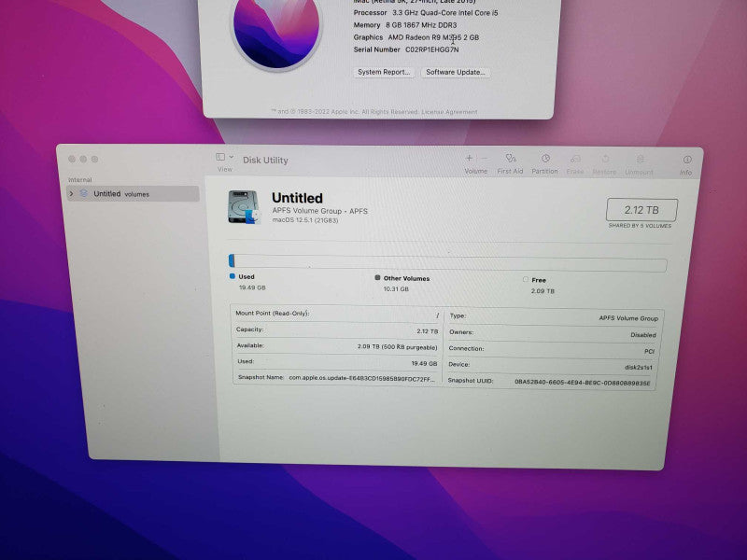747x560 pixels.
Task: Click the white Free legend swatch
Action: click(x=526, y=279)
